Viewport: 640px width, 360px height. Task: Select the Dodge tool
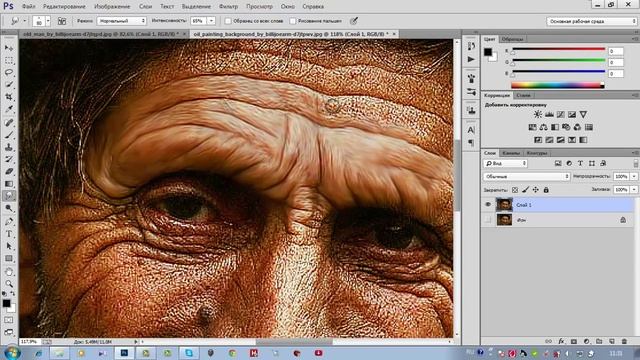point(9,208)
